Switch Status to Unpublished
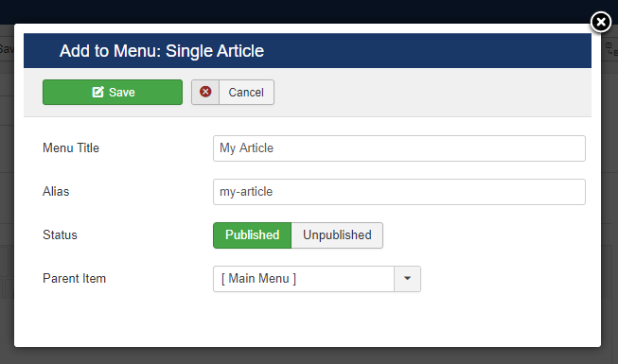618x364 pixels. (337, 235)
